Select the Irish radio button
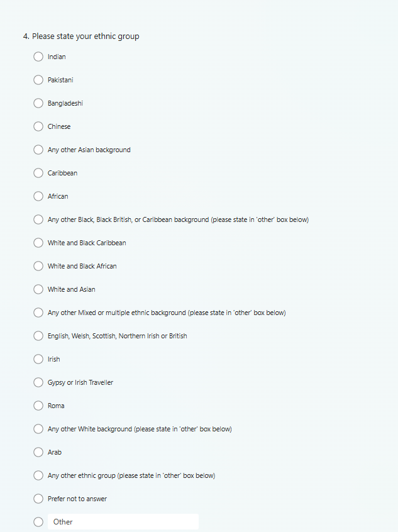 pyautogui.click(x=38, y=359)
